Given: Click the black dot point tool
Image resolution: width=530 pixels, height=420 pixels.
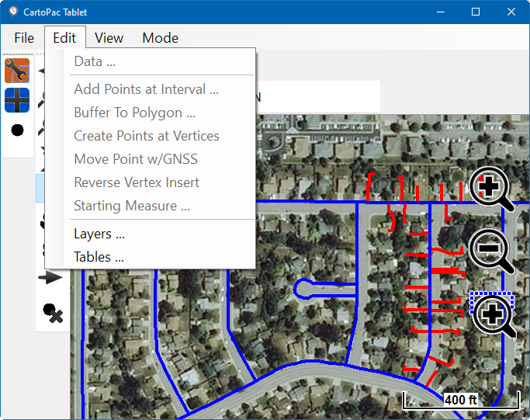Looking at the screenshot, I should pos(17,130).
